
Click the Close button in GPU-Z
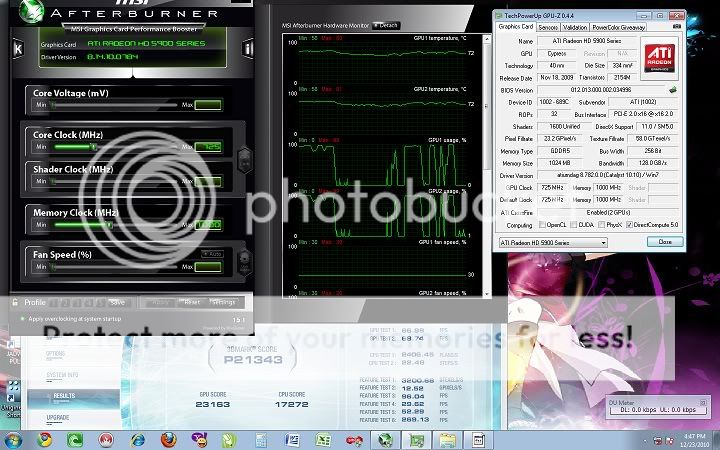click(x=665, y=242)
